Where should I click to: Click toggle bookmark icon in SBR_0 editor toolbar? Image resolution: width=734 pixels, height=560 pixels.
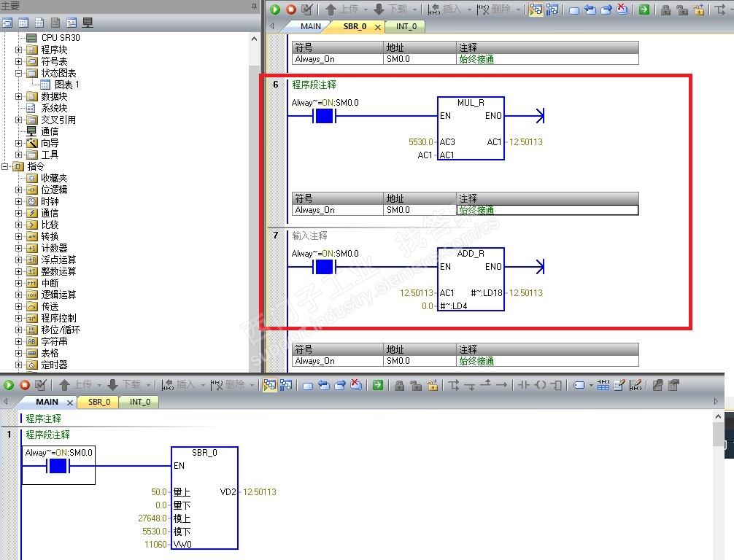click(574, 9)
